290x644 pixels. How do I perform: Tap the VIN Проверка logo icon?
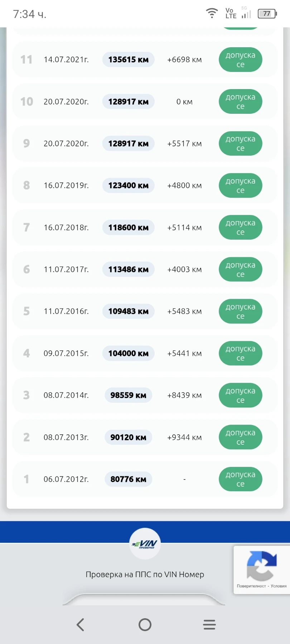pos(145,544)
